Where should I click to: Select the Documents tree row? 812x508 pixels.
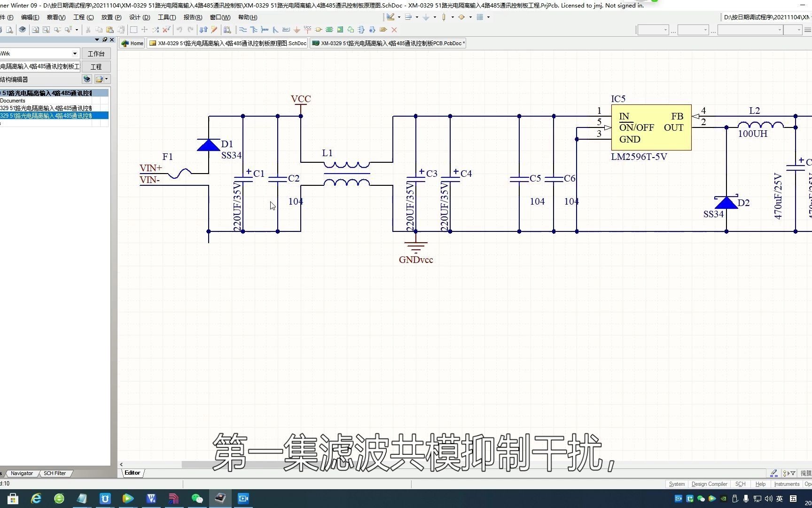[x=54, y=101]
